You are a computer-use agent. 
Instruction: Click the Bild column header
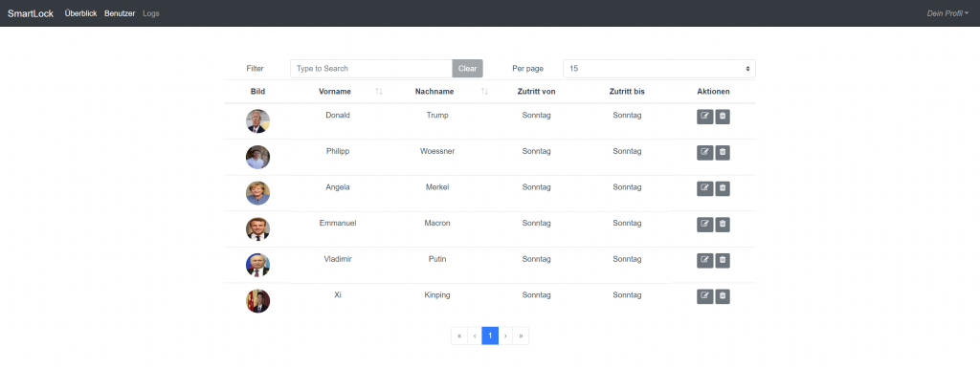pyautogui.click(x=257, y=92)
